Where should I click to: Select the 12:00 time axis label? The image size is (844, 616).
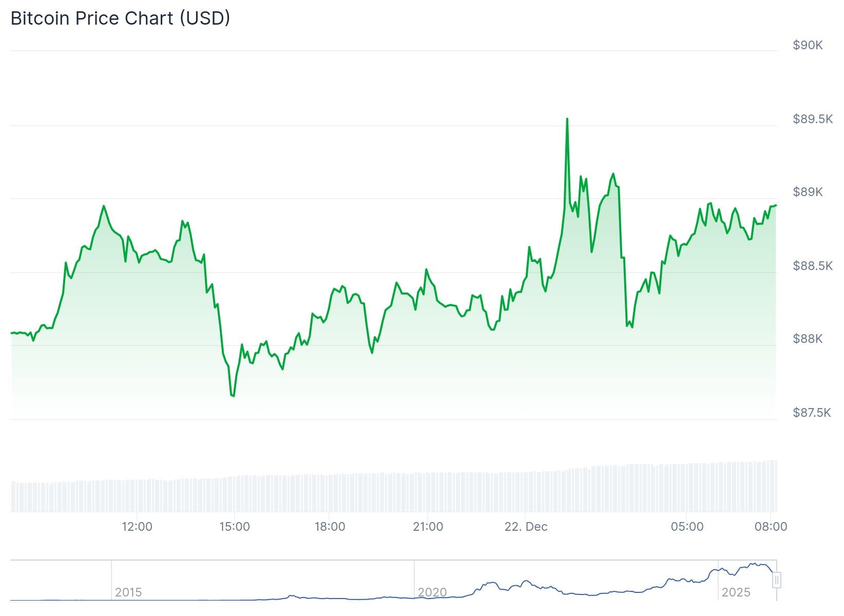click(137, 527)
